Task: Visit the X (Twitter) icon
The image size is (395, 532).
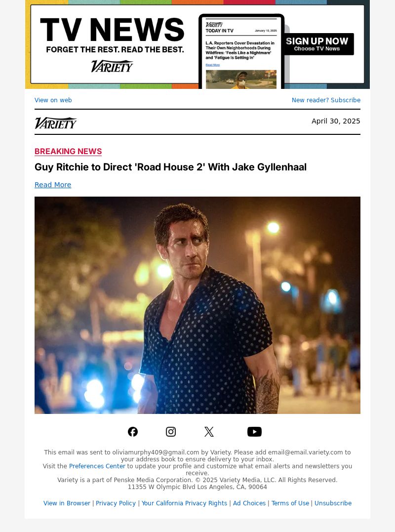Action: [209, 432]
